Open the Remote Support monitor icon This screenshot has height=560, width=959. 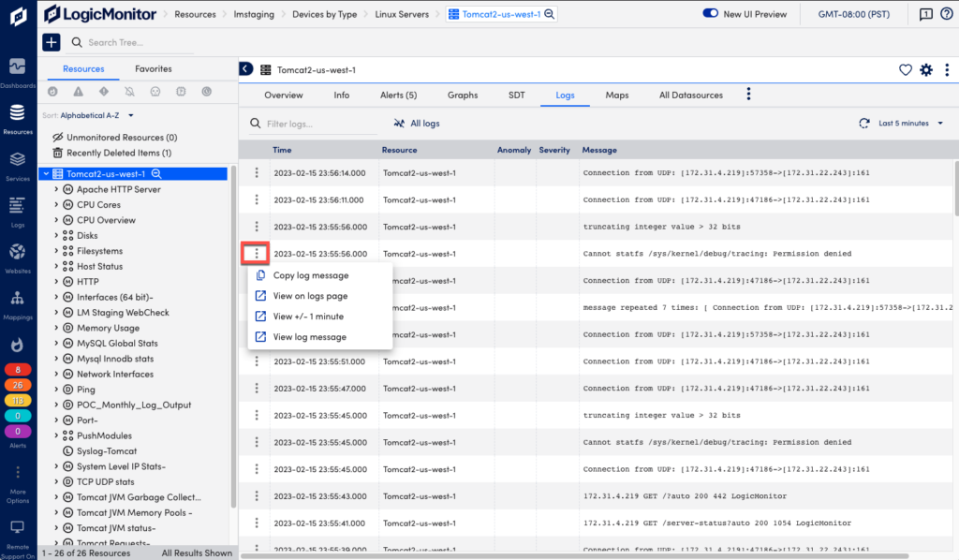[17, 527]
